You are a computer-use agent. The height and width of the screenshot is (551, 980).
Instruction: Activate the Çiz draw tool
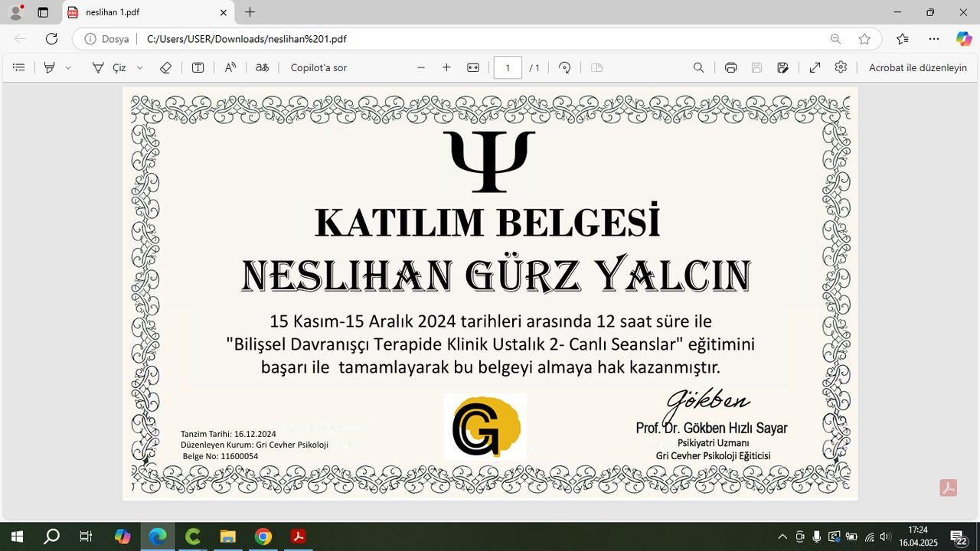pos(109,67)
